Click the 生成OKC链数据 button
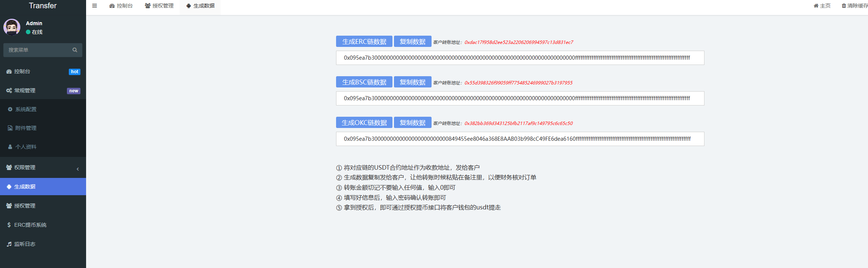 tap(364, 123)
